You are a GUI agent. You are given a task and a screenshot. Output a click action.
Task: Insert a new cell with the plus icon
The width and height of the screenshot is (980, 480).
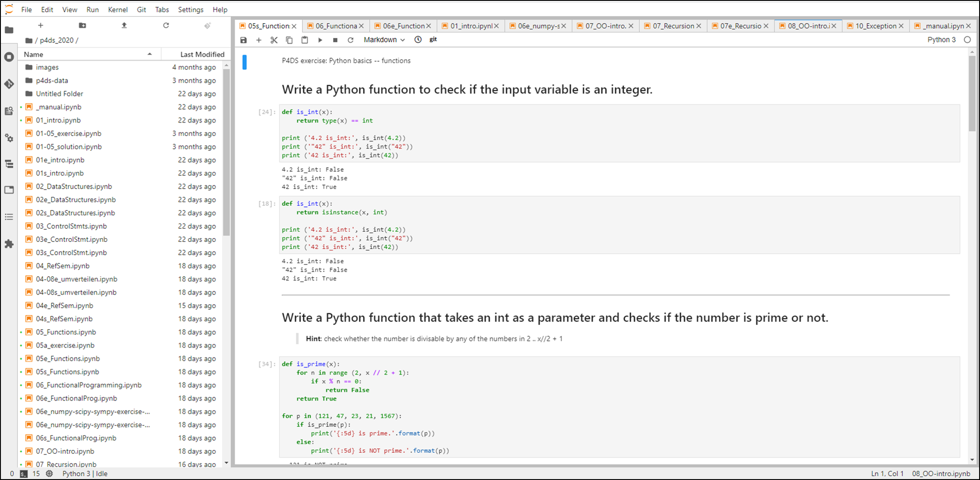coord(259,40)
